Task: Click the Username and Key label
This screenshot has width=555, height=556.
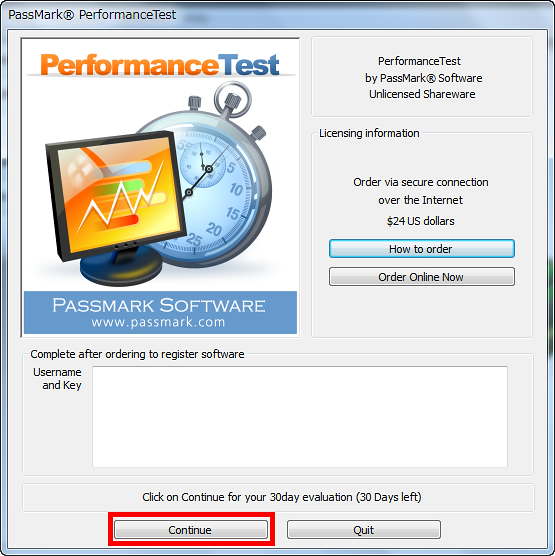Action: pos(57,379)
